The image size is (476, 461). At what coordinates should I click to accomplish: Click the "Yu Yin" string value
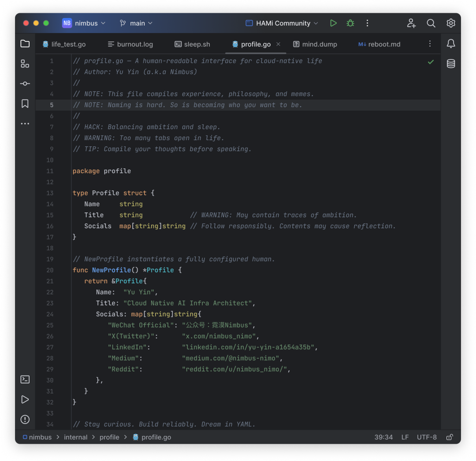pyautogui.click(x=139, y=292)
